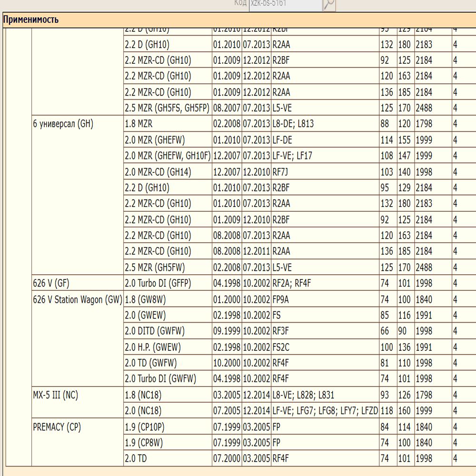This screenshot has height=476, width=476.
Task: Select the model cell 626 V (GF)
Action: tap(78, 283)
